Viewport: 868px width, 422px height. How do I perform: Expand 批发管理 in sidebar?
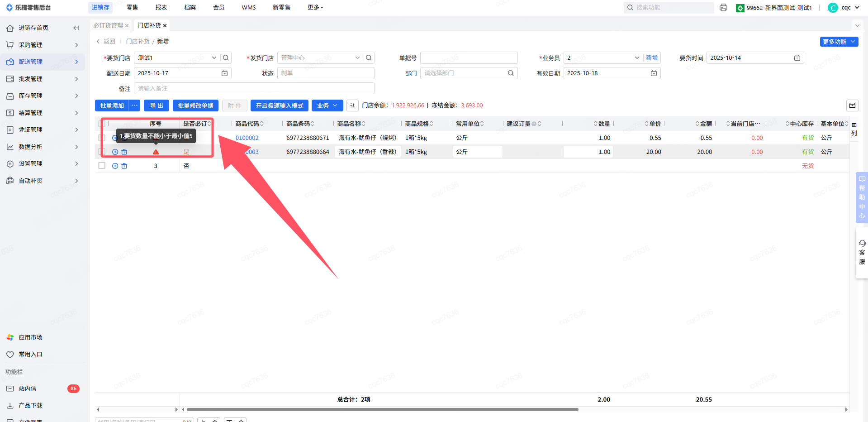pos(43,79)
